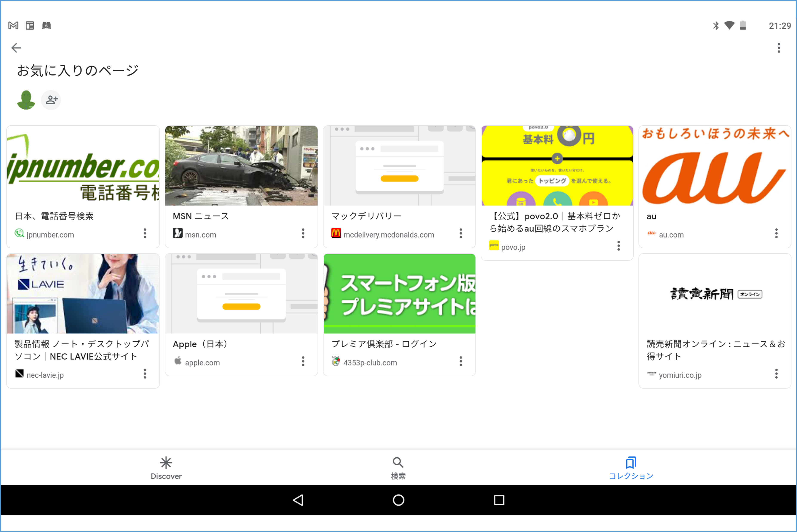The width and height of the screenshot is (797, 532).
Task: Click the yomiuri.co.jp domain text
Action: pyautogui.click(x=680, y=375)
